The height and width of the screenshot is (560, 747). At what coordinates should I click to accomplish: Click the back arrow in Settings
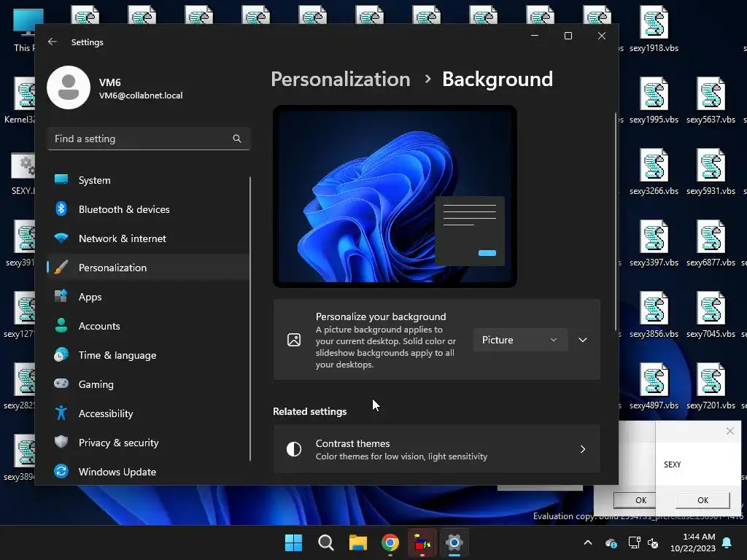[53, 42]
